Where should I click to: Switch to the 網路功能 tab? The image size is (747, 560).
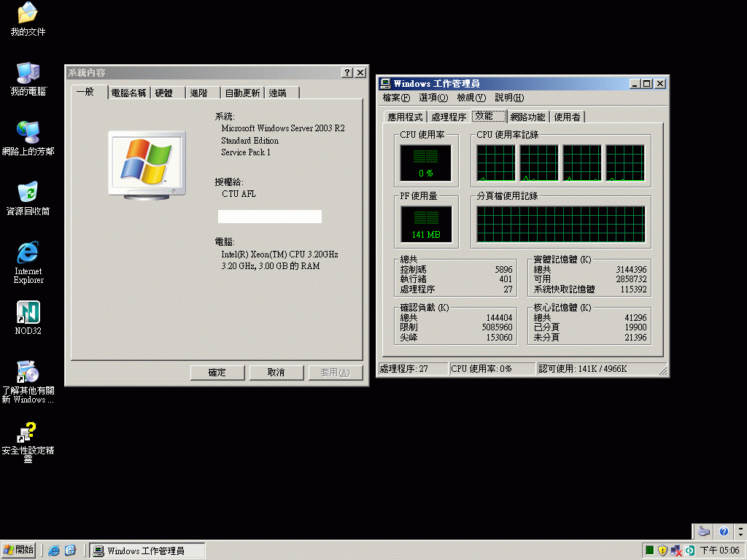click(x=527, y=117)
